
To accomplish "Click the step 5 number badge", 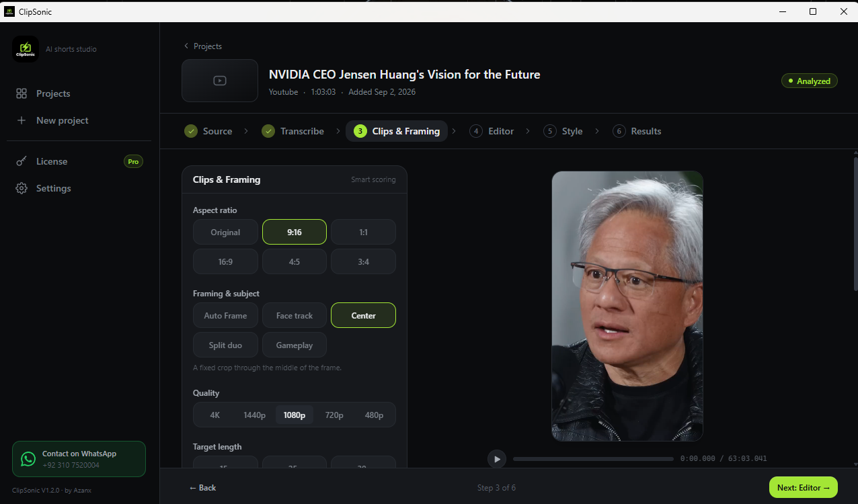I will 550,131.
